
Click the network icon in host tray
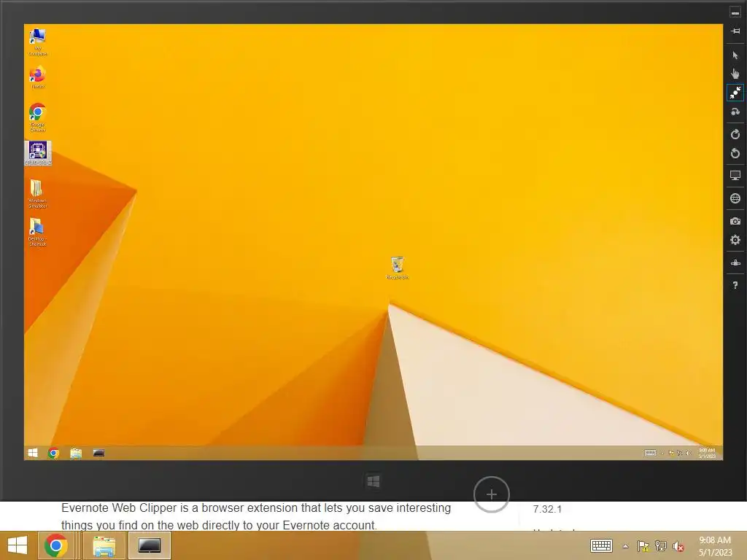click(x=661, y=546)
